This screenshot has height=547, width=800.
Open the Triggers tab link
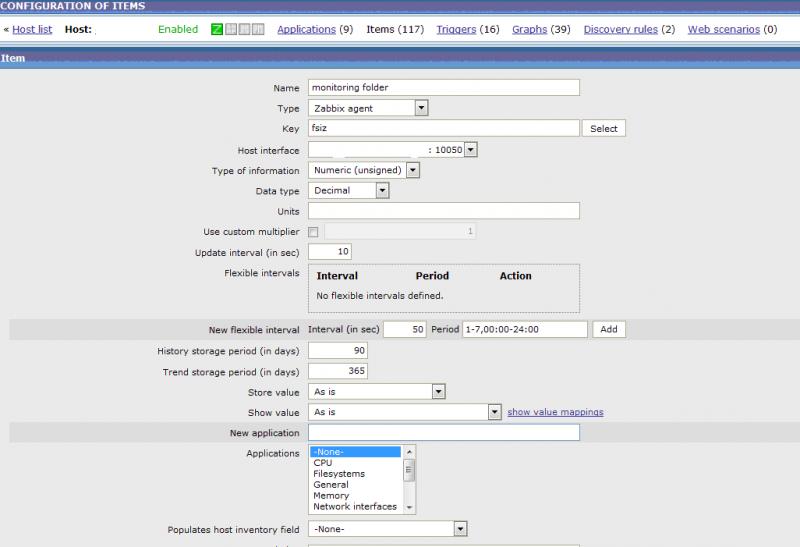coord(456,30)
